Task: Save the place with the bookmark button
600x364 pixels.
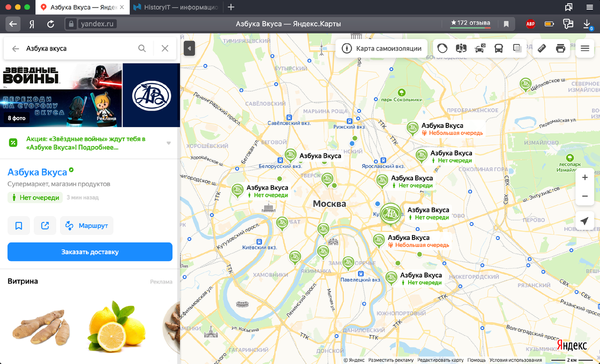Action: (18, 225)
